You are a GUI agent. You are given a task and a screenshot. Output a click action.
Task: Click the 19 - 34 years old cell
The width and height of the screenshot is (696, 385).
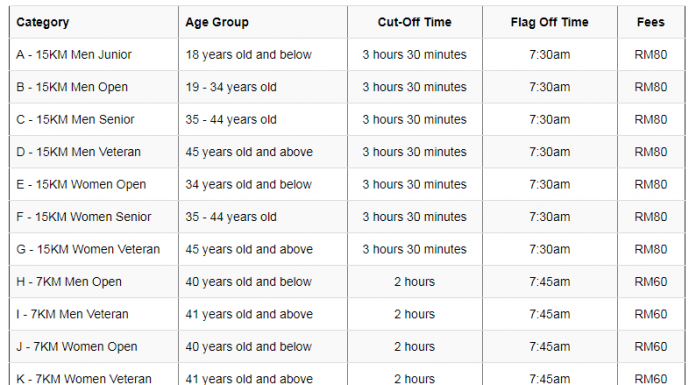(x=263, y=87)
